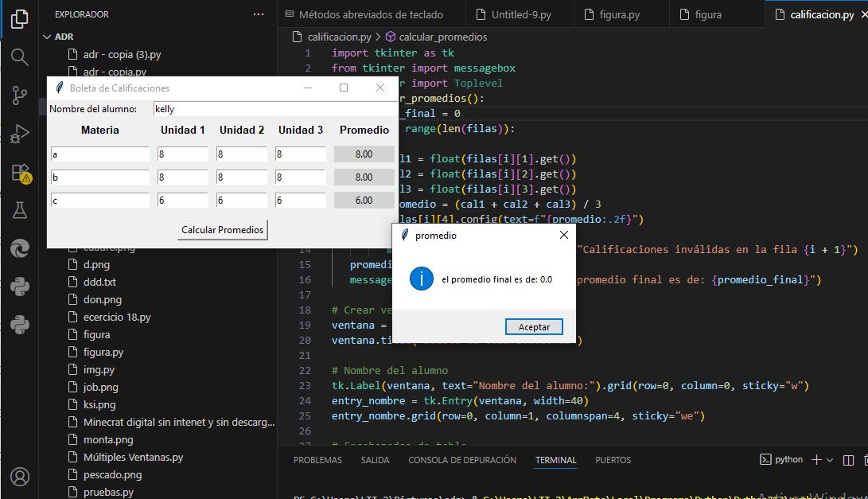Click the calcular_promedios breadcrumb symbol
Image resolution: width=868 pixels, height=499 pixels.
pyautogui.click(x=442, y=37)
